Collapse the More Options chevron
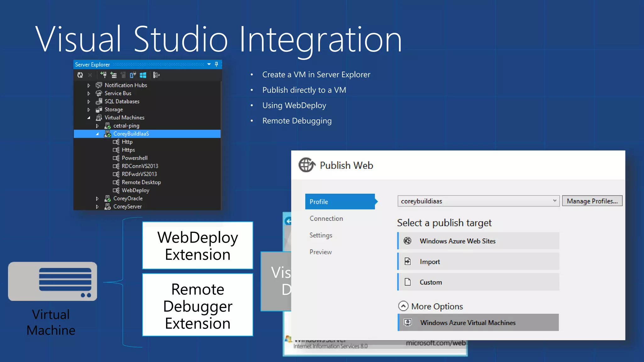 403,306
